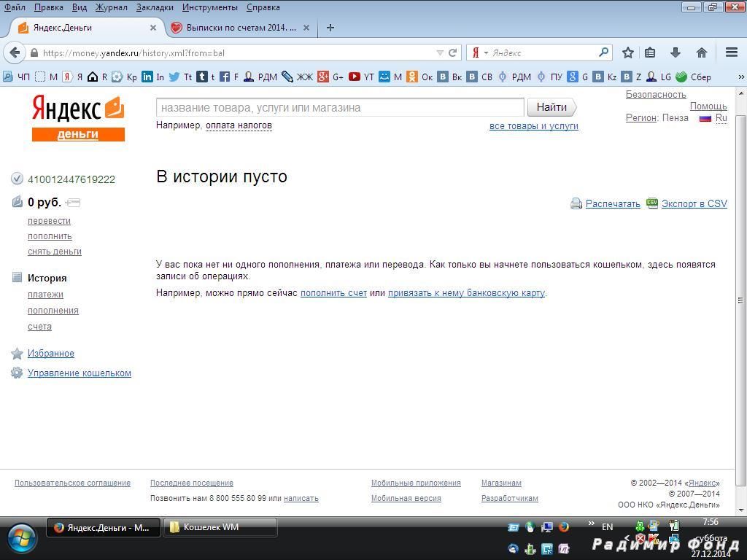747x560 pixels.
Task: Open the 'платежи' history filter
Action: (45, 295)
